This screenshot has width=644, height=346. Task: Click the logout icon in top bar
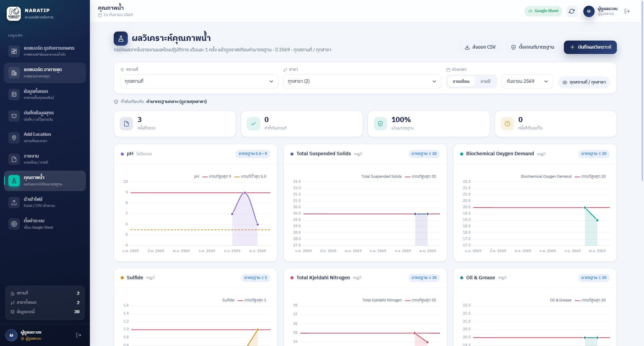click(x=627, y=11)
